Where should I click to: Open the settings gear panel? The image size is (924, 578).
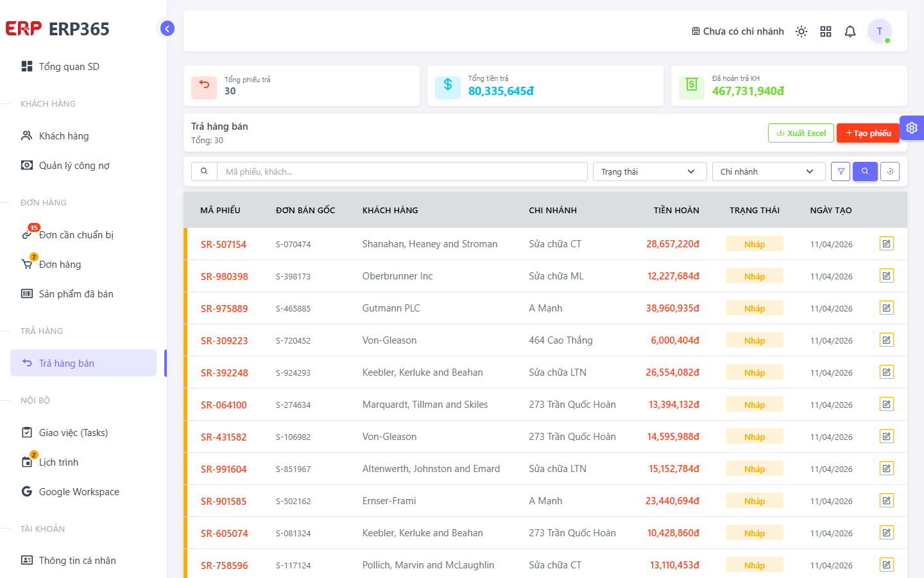point(912,128)
